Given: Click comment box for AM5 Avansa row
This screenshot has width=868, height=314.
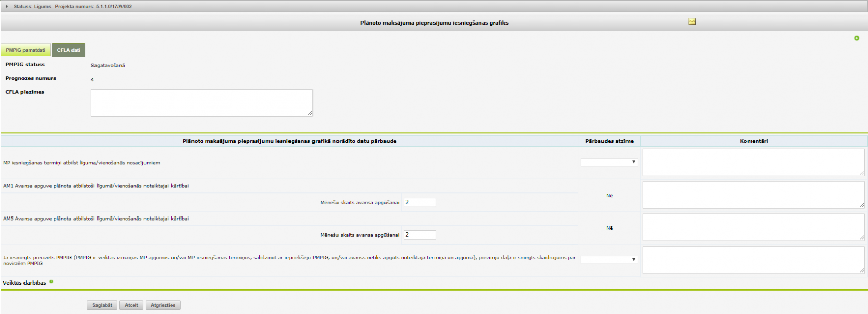Looking at the screenshot, I should pyautogui.click(x=753, y=228).
